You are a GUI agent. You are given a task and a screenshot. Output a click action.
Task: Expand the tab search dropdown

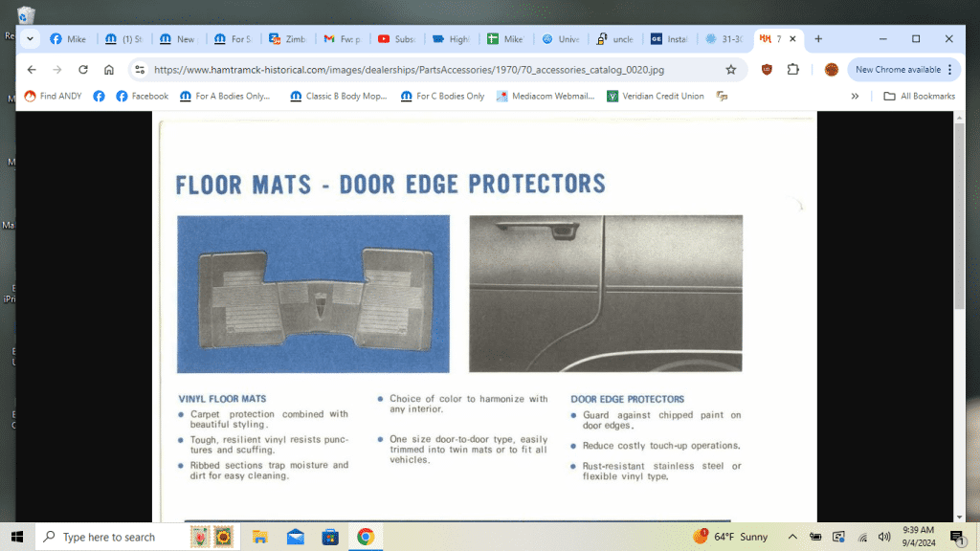tap(31, 39)
